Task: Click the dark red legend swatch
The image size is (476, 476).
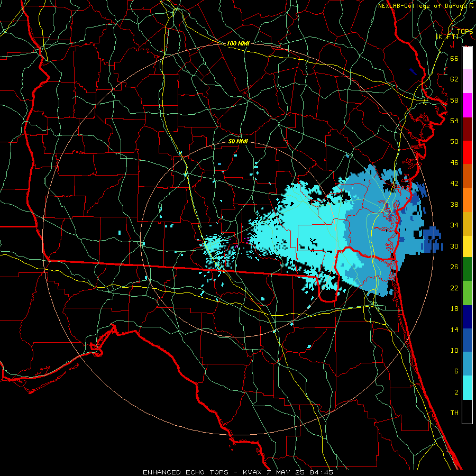Action: (467, 129)
